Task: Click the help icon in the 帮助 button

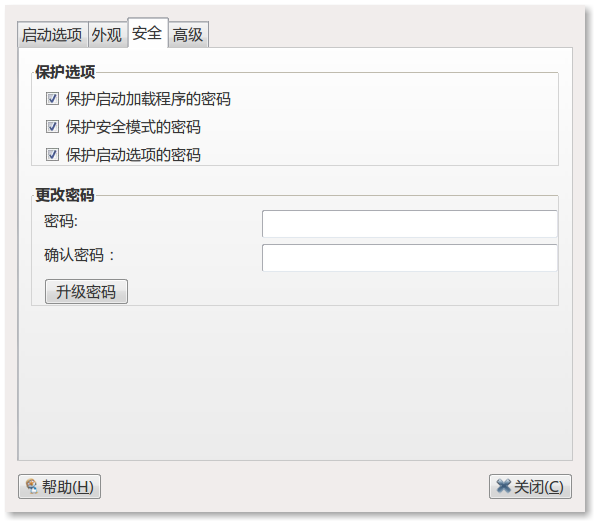Action: click(31, 487)
